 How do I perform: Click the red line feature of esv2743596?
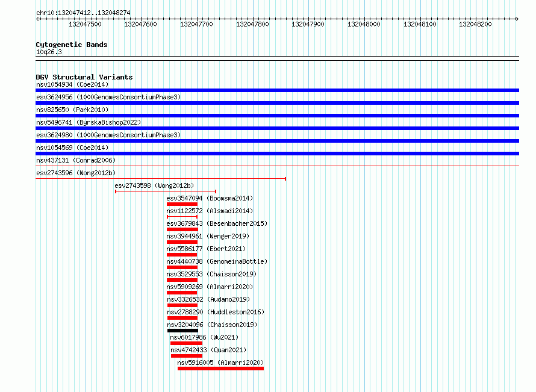(161, 179)
